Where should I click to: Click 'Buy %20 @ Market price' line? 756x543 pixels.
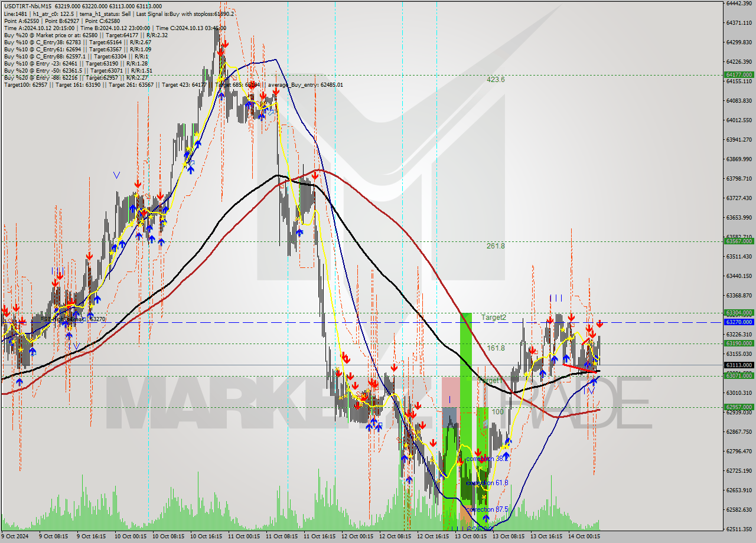(86, 35)
